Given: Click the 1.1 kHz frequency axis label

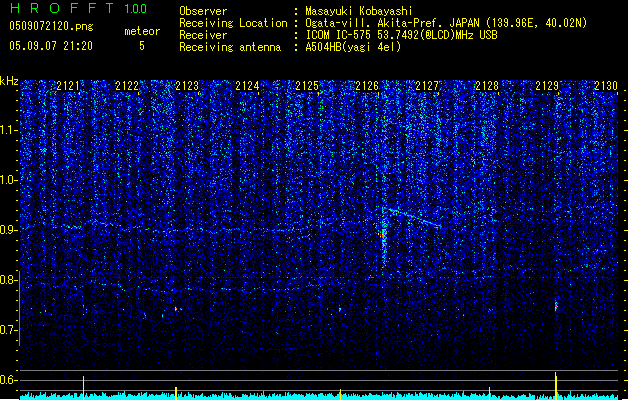Looking at the screenshot, I should pos(9,130).
